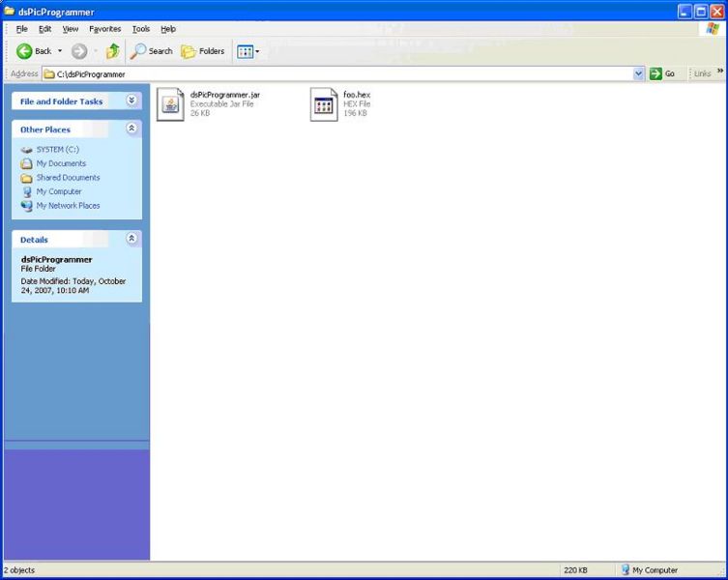This screenshot has width=728, height=580.
Task: Go to My Documents link
Action: tap(61, 163)
